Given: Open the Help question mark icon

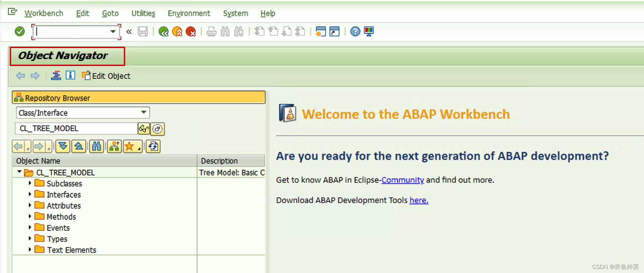Looking at the screenshot, I should click(x=355, y=32).
